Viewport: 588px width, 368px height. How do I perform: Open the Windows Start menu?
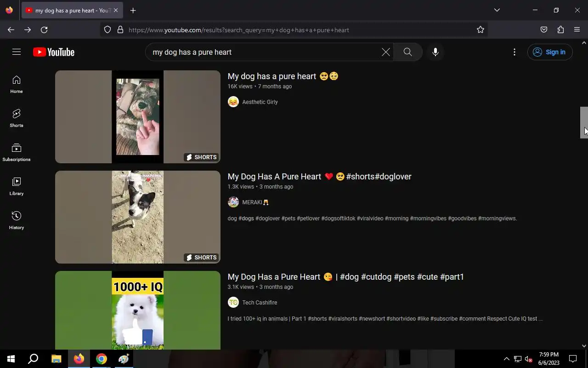tap(11, 359)
